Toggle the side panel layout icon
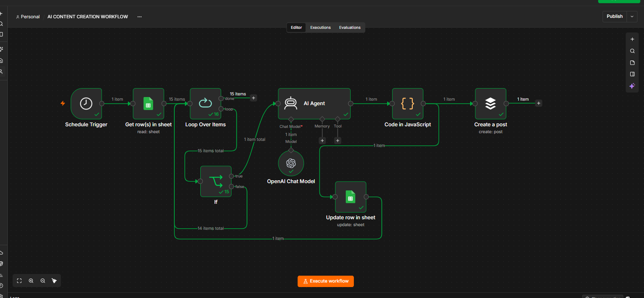Image resolution: width=644 pixels, height=298 pixels. 632,74
